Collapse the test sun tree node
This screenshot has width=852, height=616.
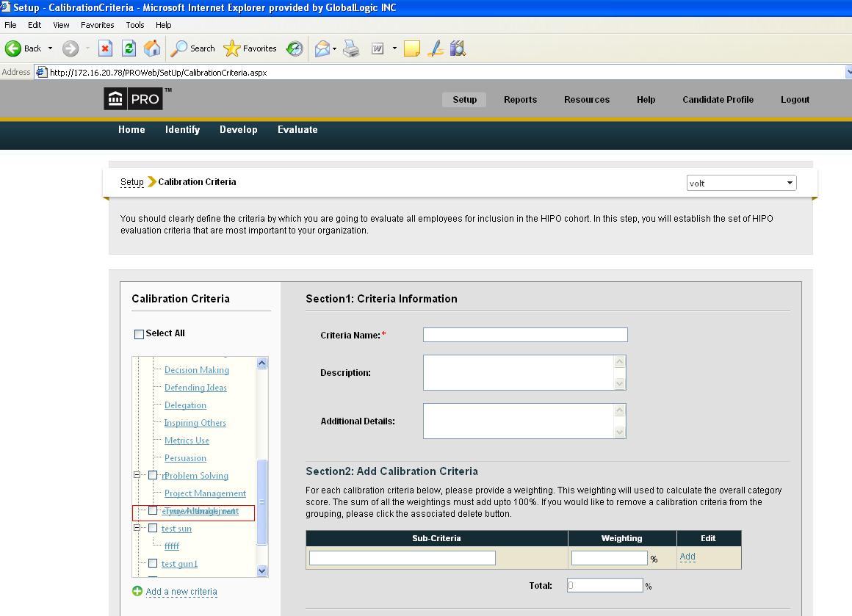[x=137, y=527]
